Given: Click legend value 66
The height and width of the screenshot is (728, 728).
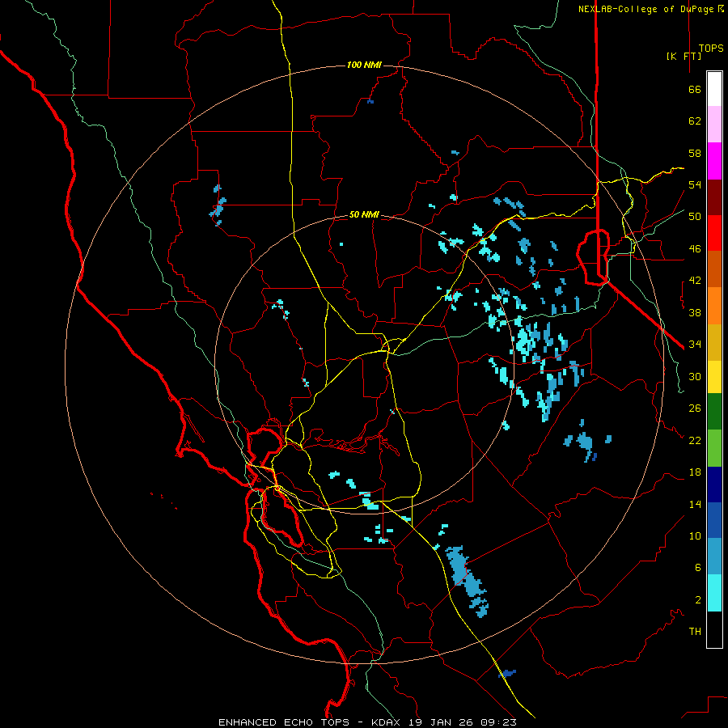Looking at the screenshot, I should pyautogui.click(x=695, y=89).
